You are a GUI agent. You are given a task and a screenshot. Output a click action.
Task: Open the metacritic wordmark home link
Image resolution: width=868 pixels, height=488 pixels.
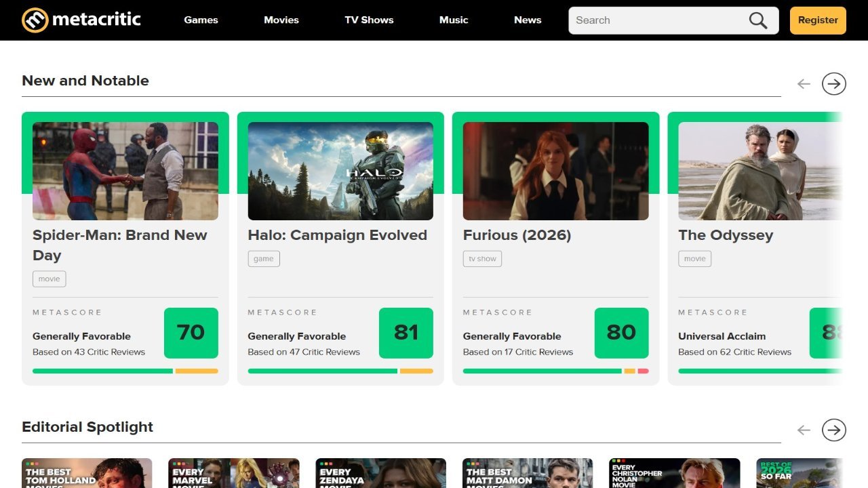click(x=96, y=20)
